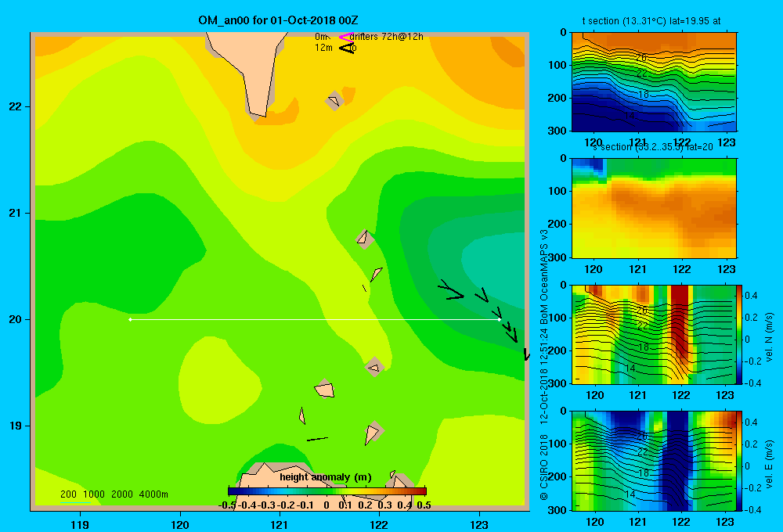
Task: Click latitude label 19 on main map
Action: click(x=16, y=426)
